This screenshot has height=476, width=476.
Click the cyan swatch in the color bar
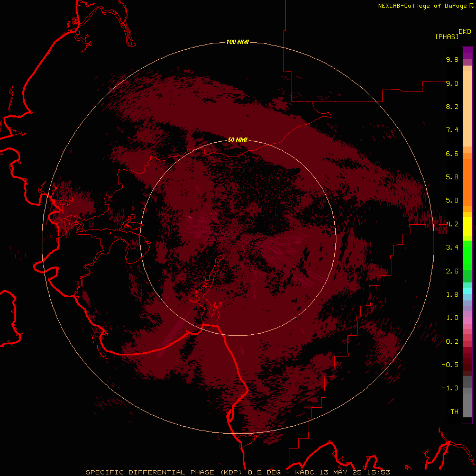(x=467, y=291)
